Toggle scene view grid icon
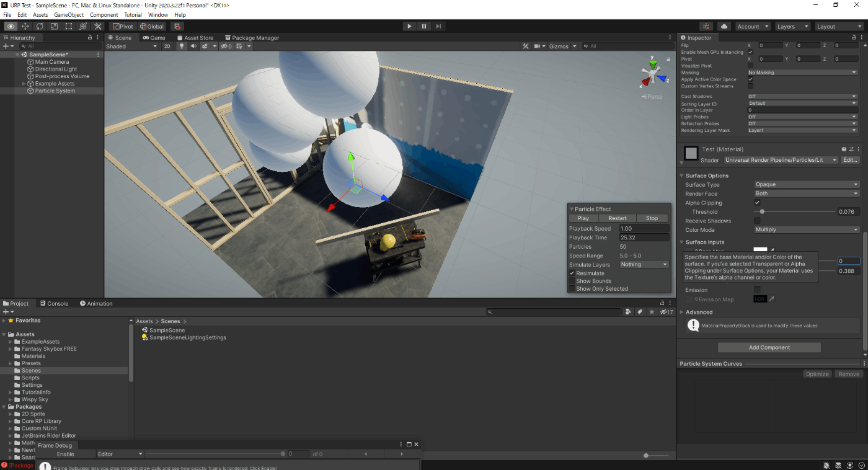Screen dimensions: 868x470 239,47
